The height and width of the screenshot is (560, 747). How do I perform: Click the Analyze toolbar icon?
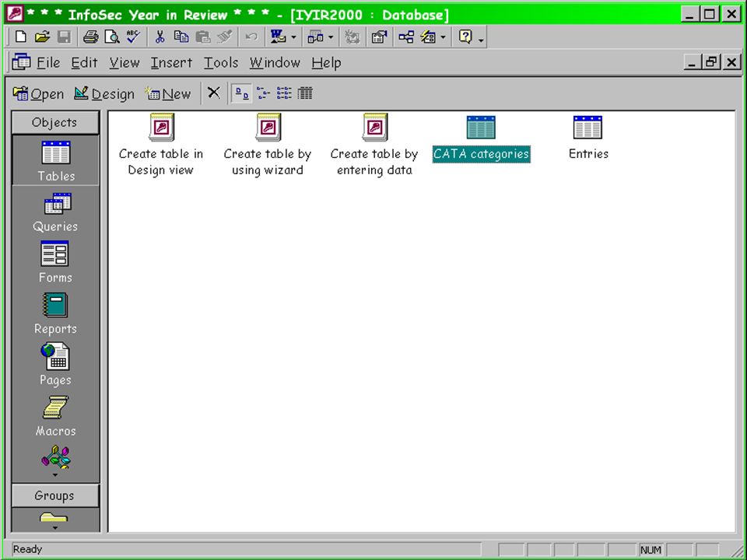pyautogui.click(x=315, y=37)
